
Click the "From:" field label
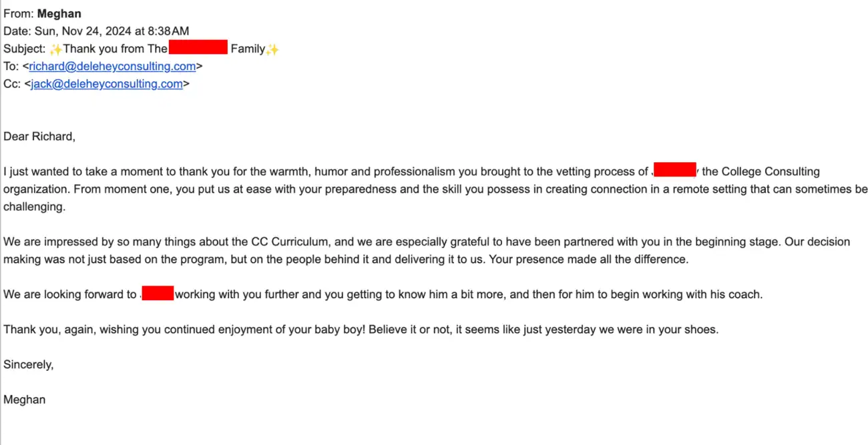19,13
